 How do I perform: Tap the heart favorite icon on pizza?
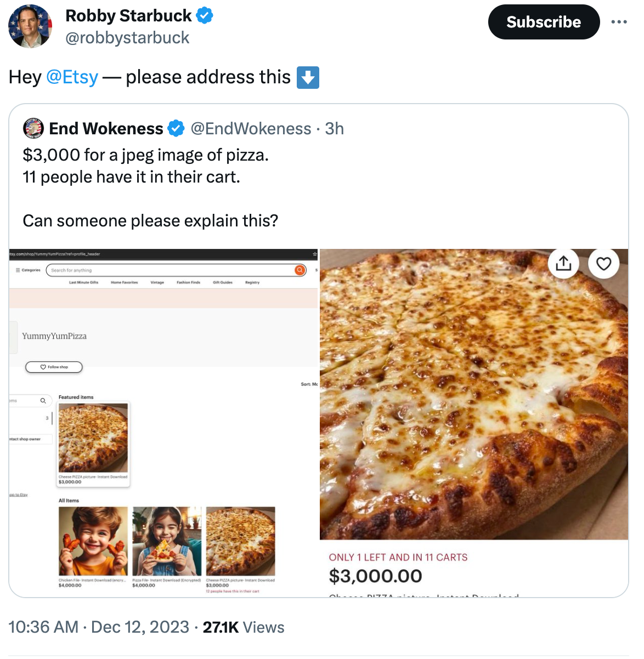click(603, 264)
